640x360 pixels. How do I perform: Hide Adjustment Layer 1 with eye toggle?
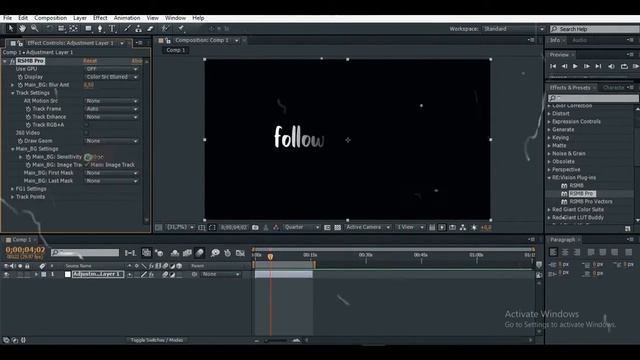click(x=6, y=275)
